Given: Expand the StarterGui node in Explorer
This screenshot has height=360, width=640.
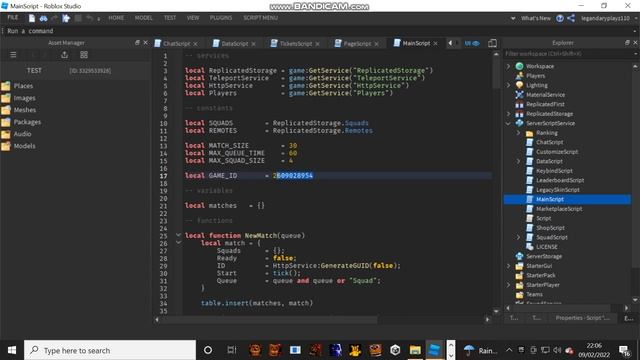Looking at the screenshot, I should (x=509, y=266).
